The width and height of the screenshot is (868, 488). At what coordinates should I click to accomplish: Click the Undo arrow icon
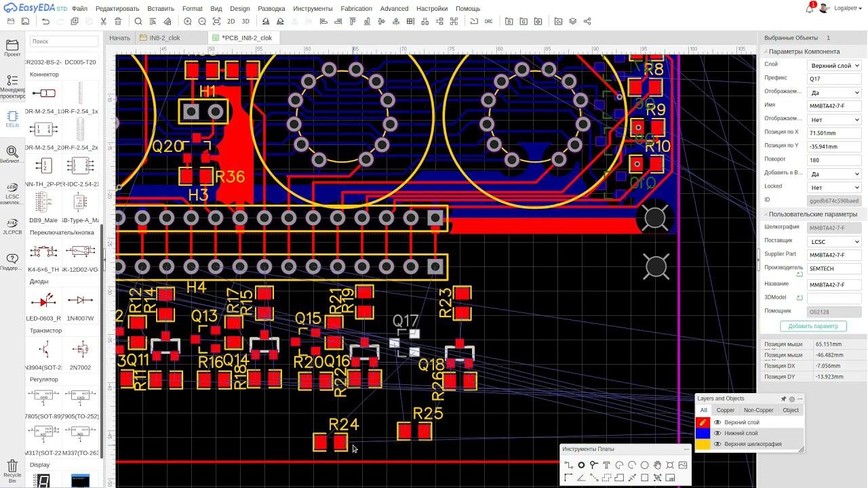point(45,22)
